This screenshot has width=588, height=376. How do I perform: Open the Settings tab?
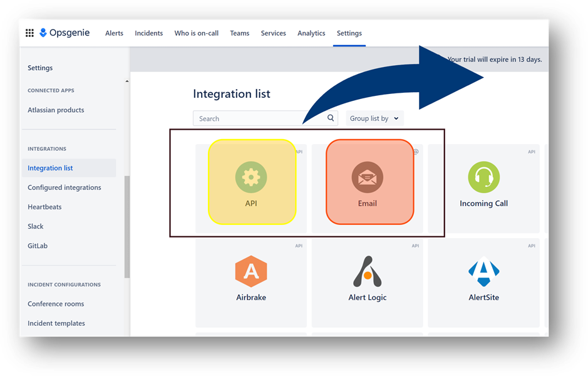coord(349,33)
